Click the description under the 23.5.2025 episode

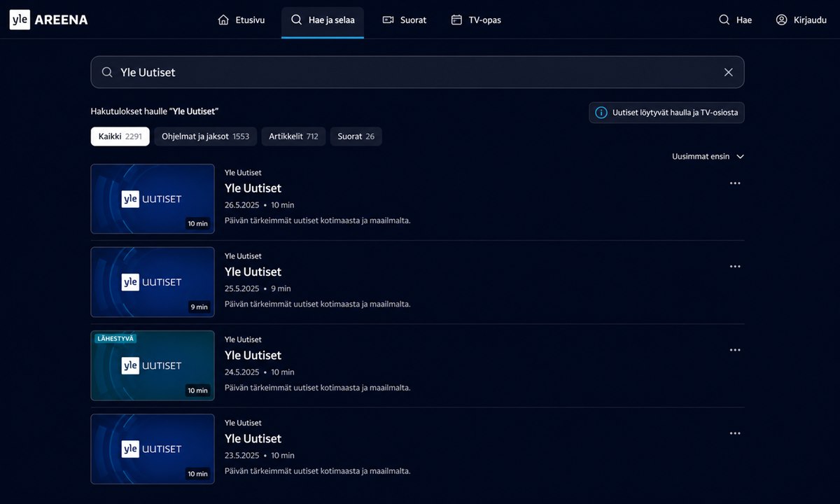coord(317,471)
